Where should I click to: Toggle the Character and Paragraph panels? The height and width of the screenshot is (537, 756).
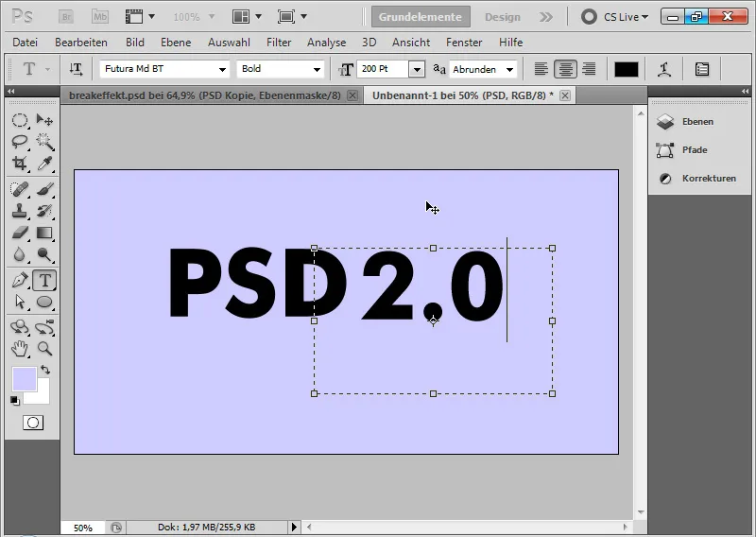702,69
